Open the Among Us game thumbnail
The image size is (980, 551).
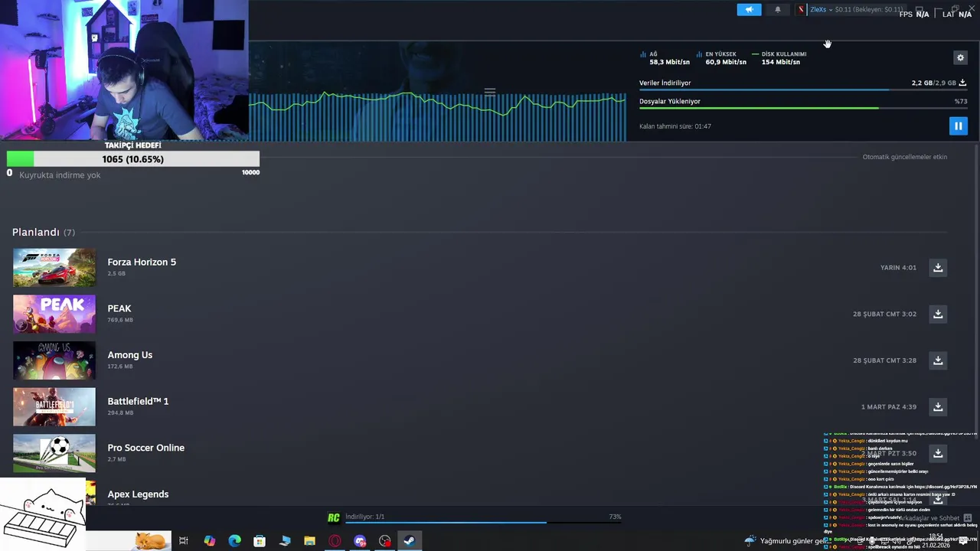point(54,360)
